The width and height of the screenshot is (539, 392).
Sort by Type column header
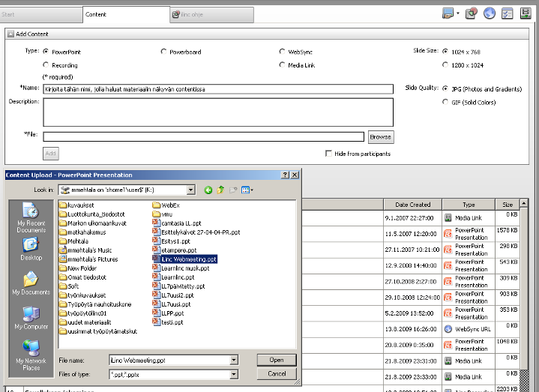469,205
